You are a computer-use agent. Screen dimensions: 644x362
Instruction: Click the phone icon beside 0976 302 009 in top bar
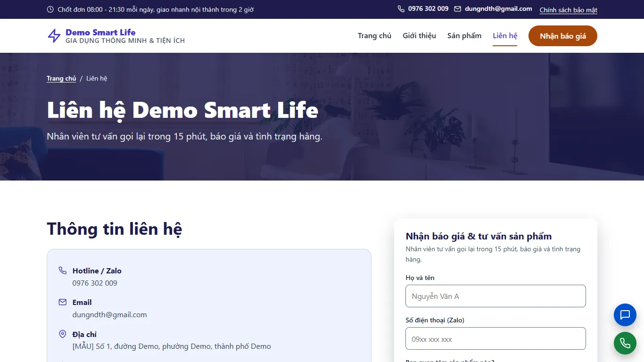[401, 9]
